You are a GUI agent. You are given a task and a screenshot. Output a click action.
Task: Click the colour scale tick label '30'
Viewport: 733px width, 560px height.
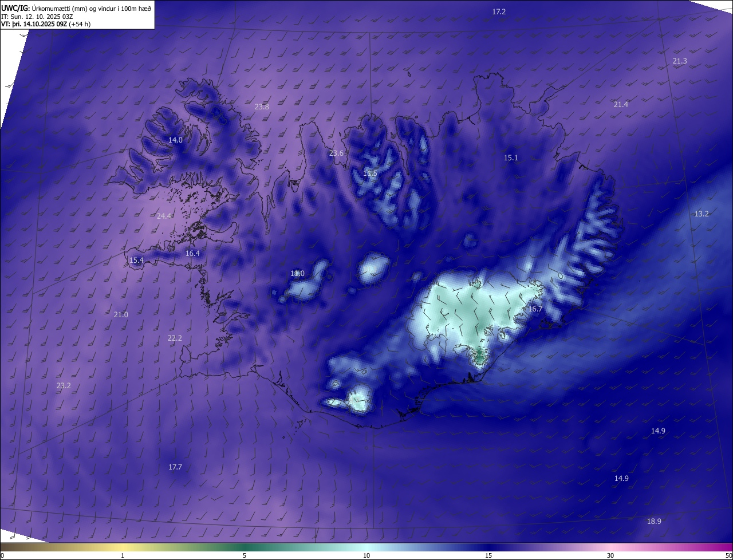610,555
